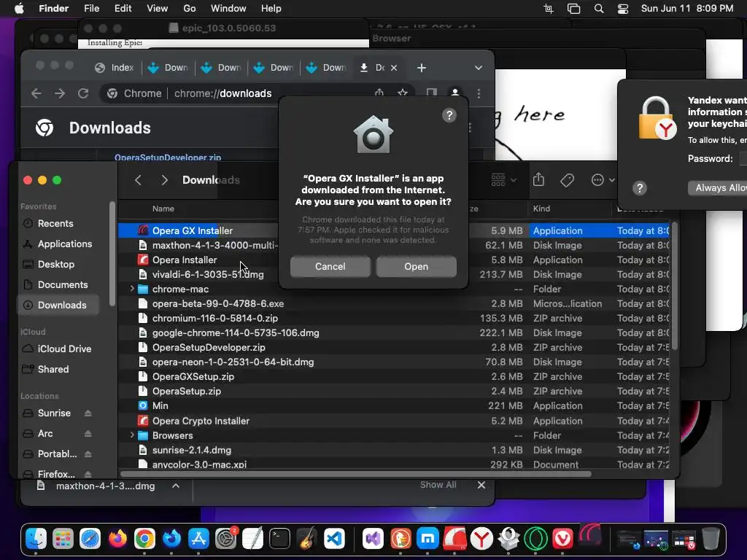This screenshot has width=747, height=560.
Task: Eject the Portabl... volume
Action: click(88, 454)
